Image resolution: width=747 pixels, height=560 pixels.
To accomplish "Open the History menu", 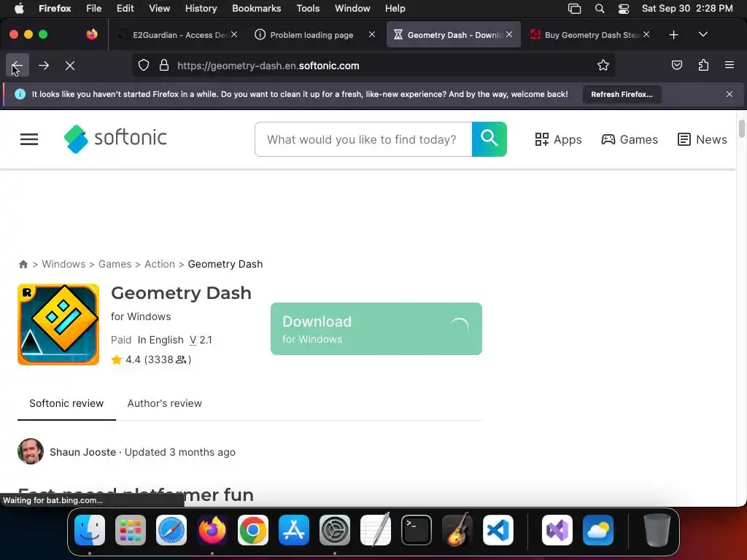I will (201, 8).
